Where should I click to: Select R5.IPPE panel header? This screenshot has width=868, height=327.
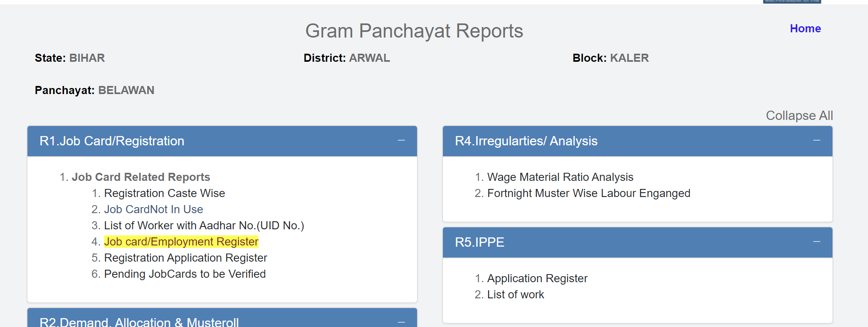[638, 242]
